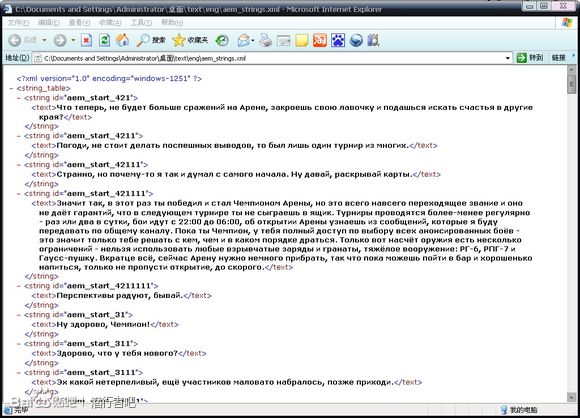Screen dimensions: 580x418
Task: Collapse the aem_start_42111 string node
Action: click(x=18, y=165)
